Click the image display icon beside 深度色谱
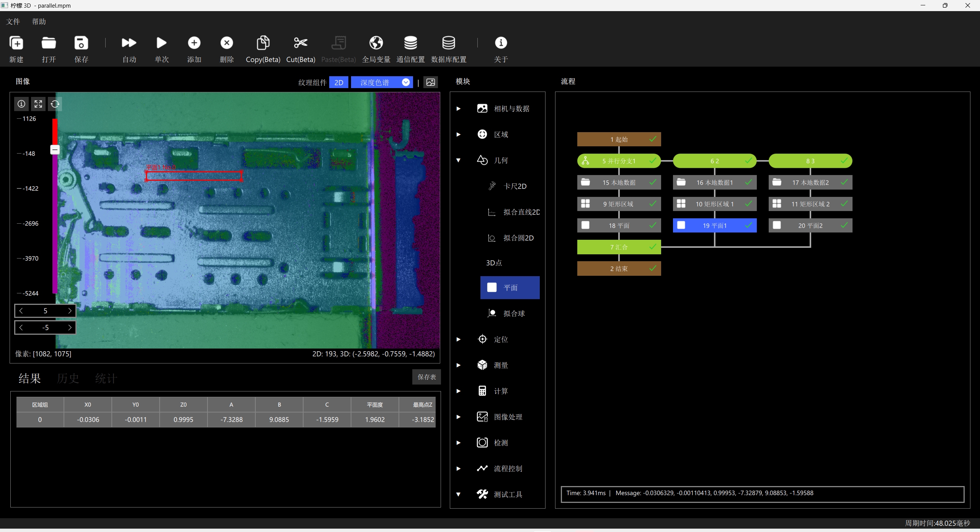The image size is (980, 532). tap(431, 82)
